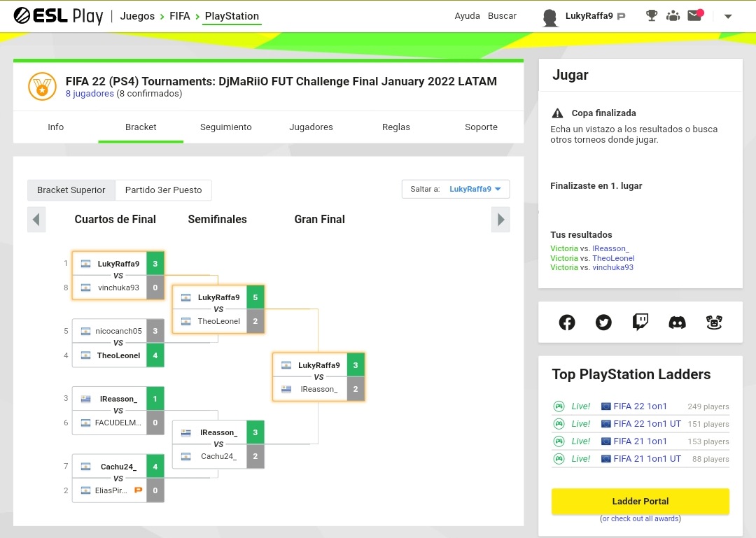Open the FIFA 21 1on1 UT ladder link
This screenshot has height=538, width=756.
[647, 458]
